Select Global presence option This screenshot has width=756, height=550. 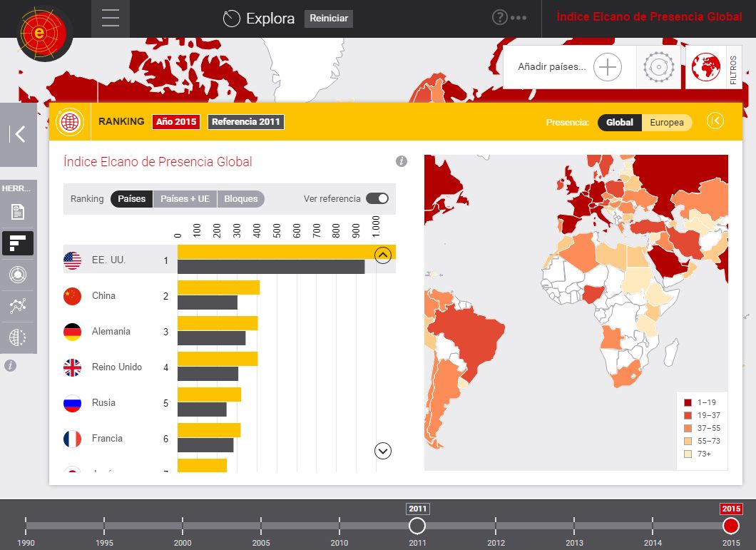pyautogui.click(x=620, y=122)
